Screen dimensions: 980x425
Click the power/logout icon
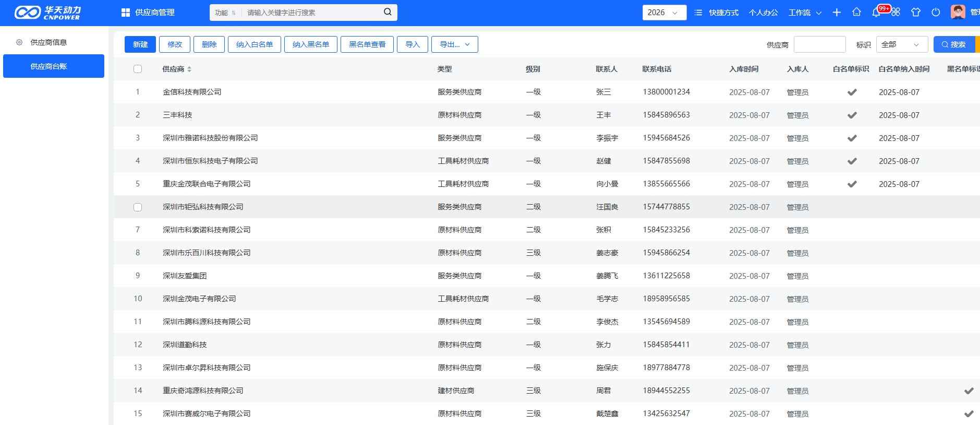coord(936,13)
